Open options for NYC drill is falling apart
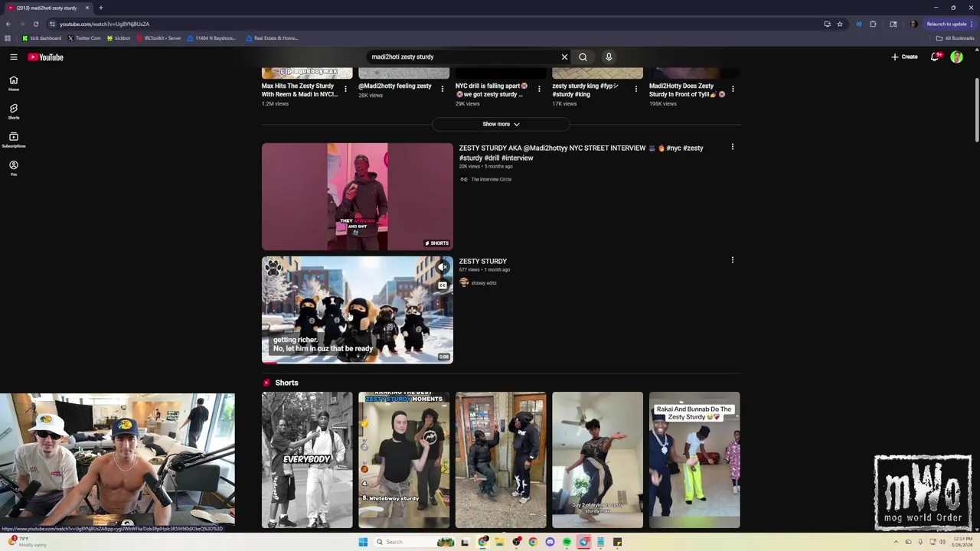 [x=539, y=89]
